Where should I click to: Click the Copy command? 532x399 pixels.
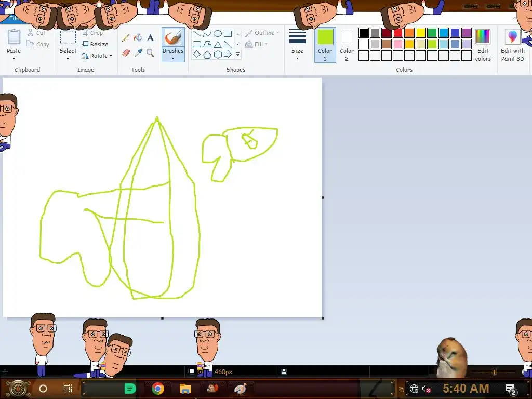pyautogui.click(x=38, y=45)
